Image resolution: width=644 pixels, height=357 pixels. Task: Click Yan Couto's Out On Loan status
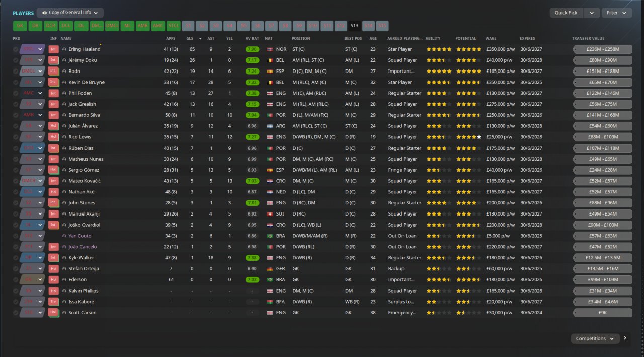pos(403,236)
